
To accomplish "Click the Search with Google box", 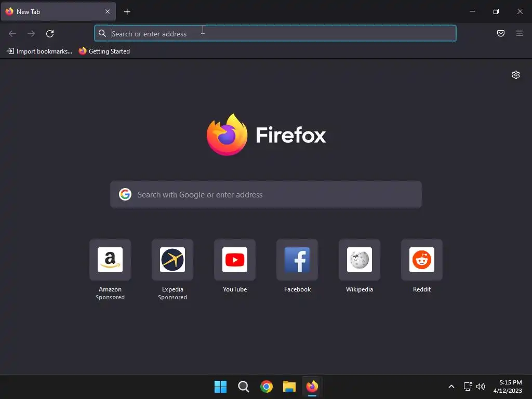I will coord(266,194).
